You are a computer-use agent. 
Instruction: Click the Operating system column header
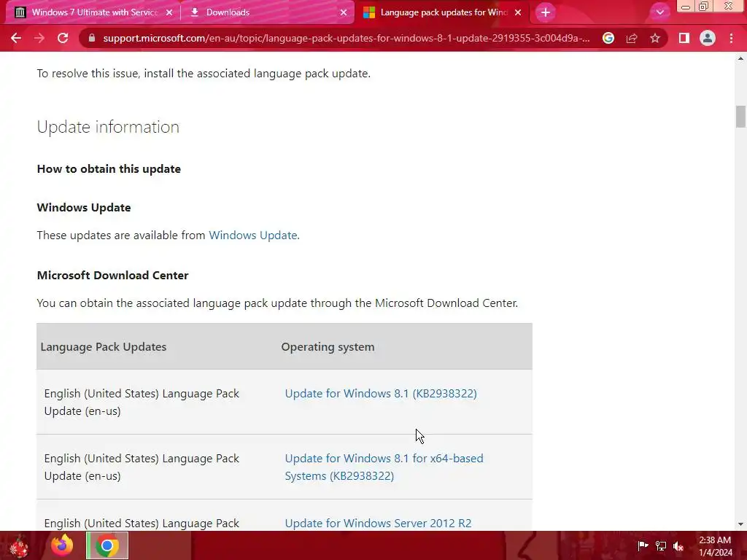pos(328,346)
